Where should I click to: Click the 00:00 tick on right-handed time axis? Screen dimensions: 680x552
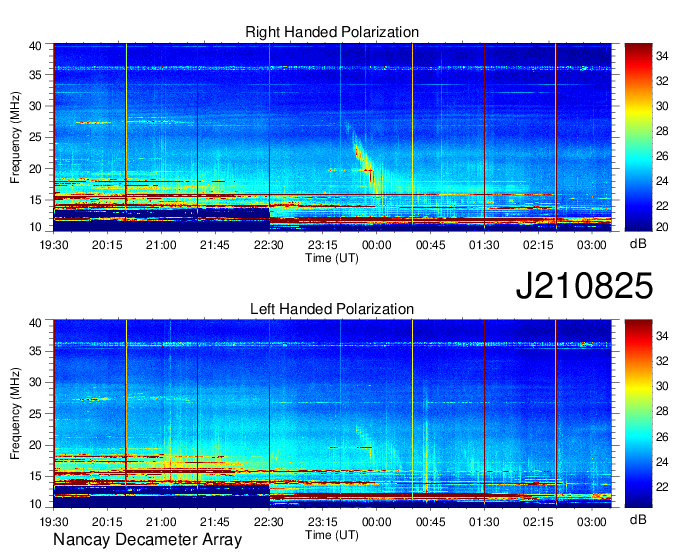click(376, 245)
